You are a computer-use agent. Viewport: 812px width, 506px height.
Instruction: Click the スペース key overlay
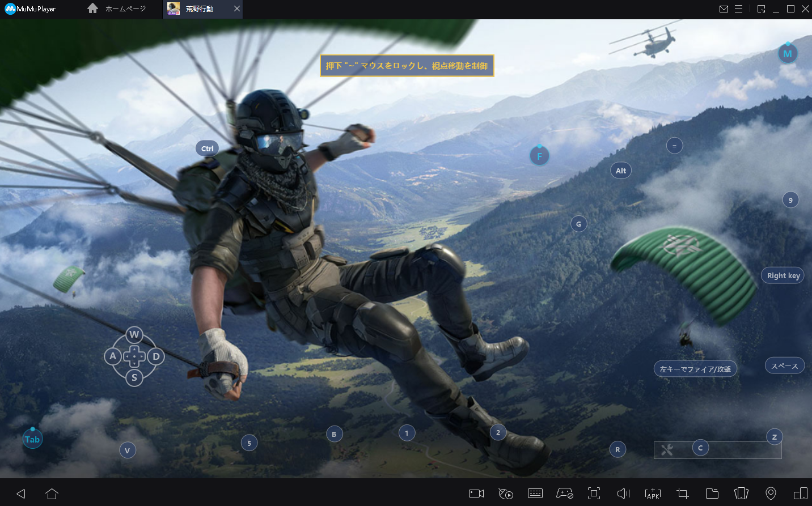(785, 365)
